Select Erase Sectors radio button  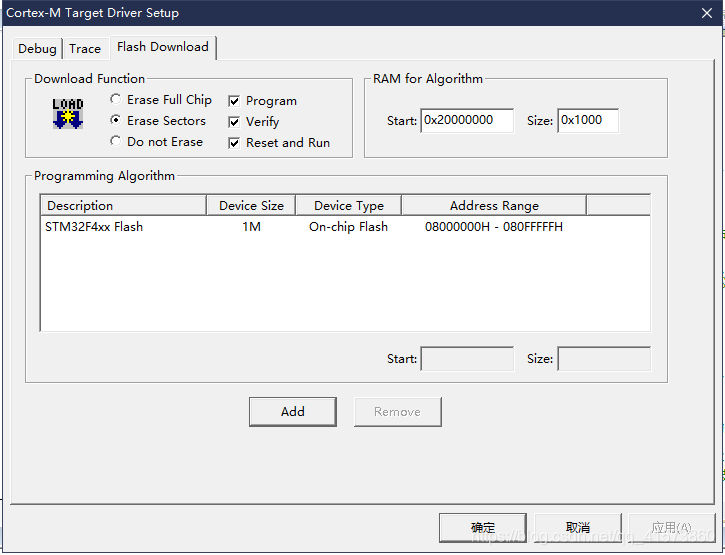pyautogui.click(x=116, y=120)
